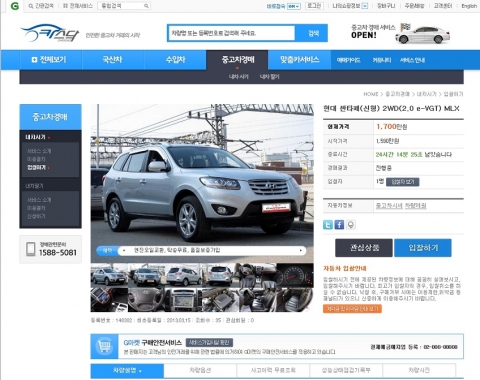
Task: Select 내차 팔기 submenu item
Action: [x=269, y=77]
